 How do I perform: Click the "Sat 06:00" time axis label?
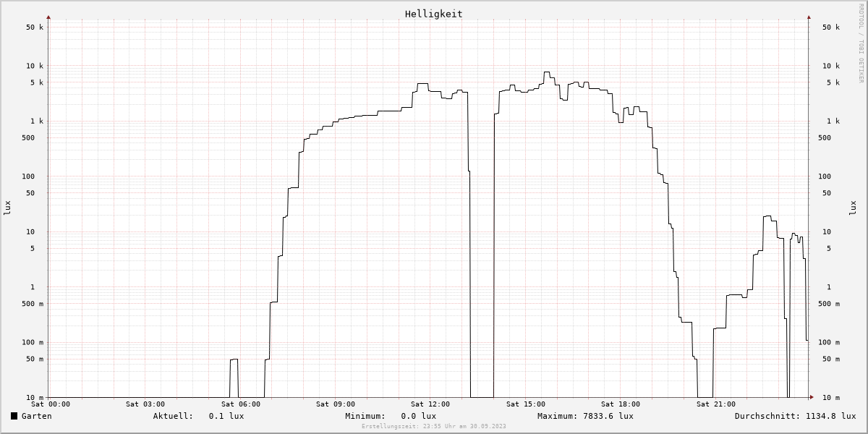point(241,404)
